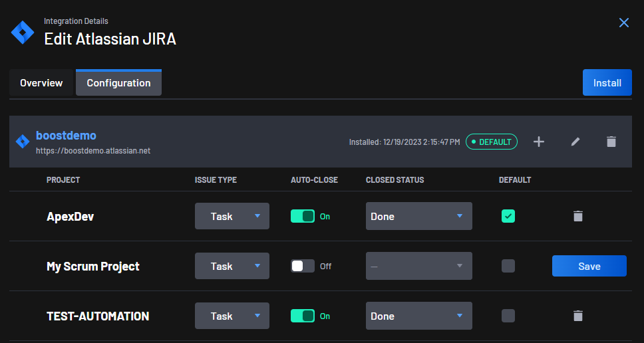This screenshot has width=644, height=343.
Task: Click the plus icon to add a project
Action: pyautogui.click(x=538, y=142)
